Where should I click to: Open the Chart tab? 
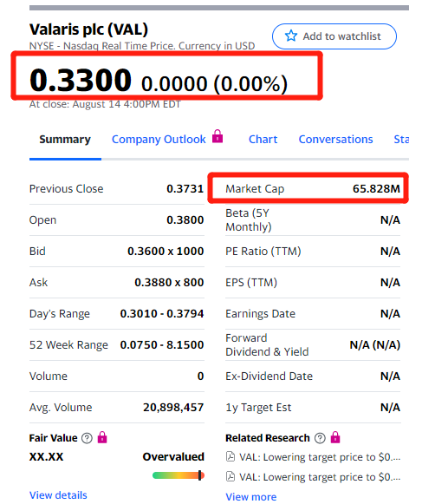[x=263, y=139]
